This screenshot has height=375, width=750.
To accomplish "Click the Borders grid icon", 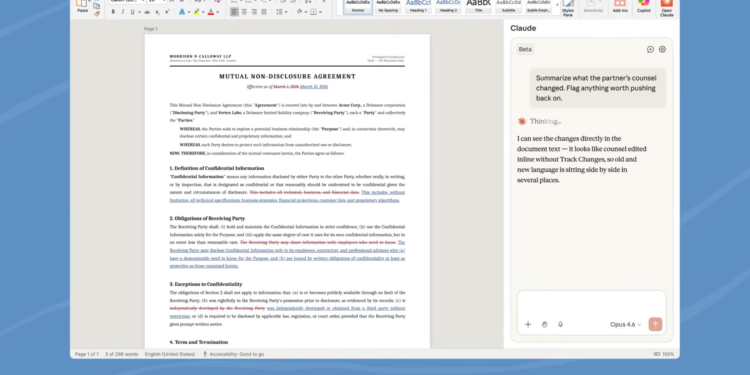I will pyautogui.click(x=314, y=12).
